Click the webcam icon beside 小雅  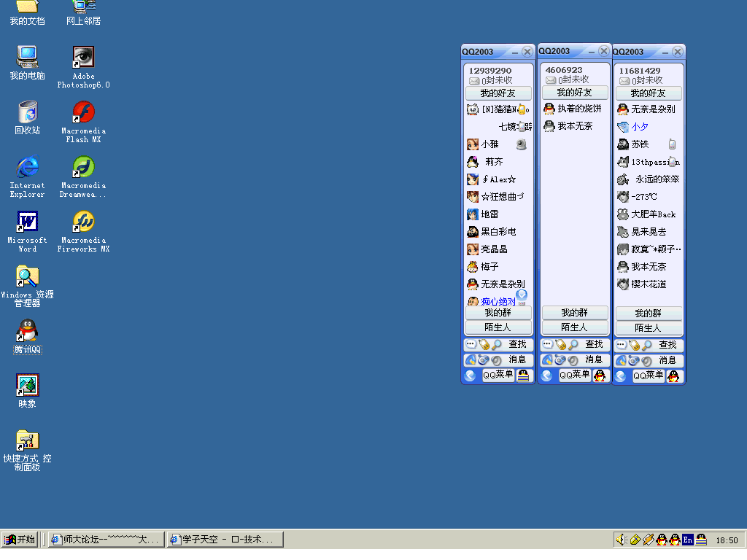coord(521,144)
